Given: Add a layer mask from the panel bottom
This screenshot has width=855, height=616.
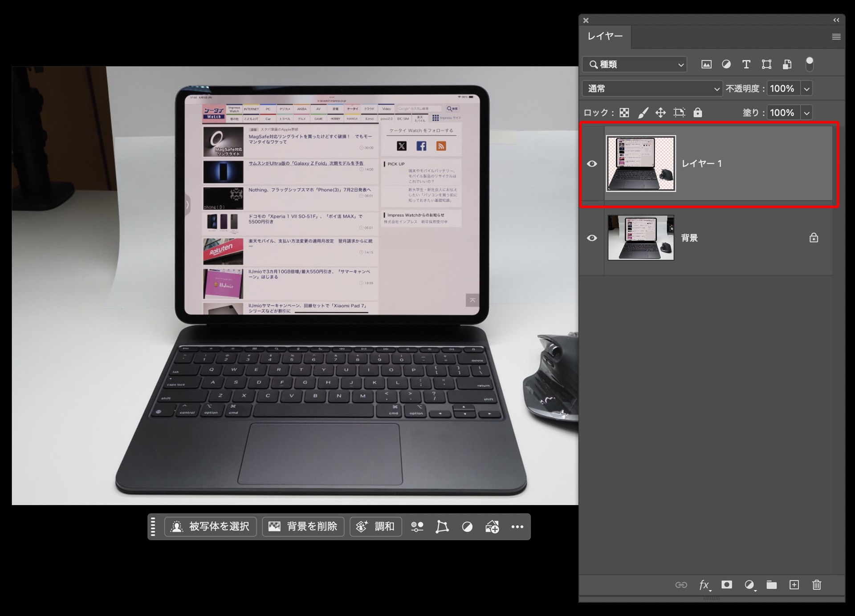Looking at the screenshot, I should (x=727, y=584).
